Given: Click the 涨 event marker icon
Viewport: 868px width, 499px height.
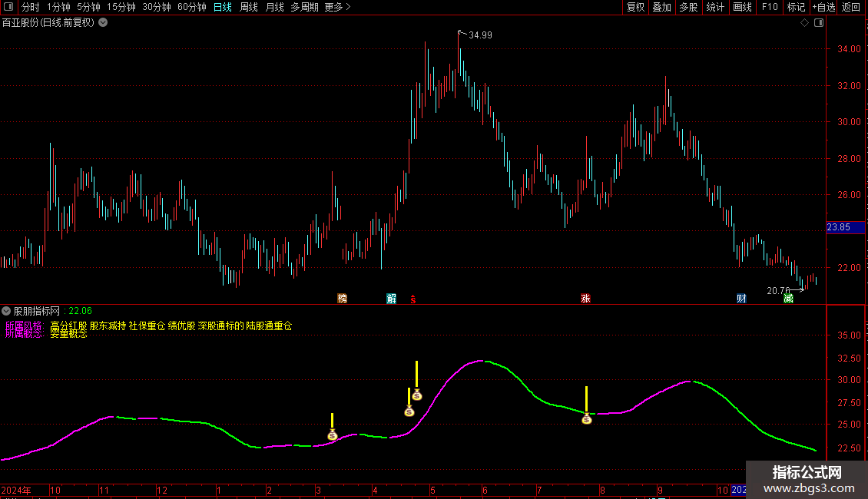Looking at the screenshot, I should click(x=586, y=299).
